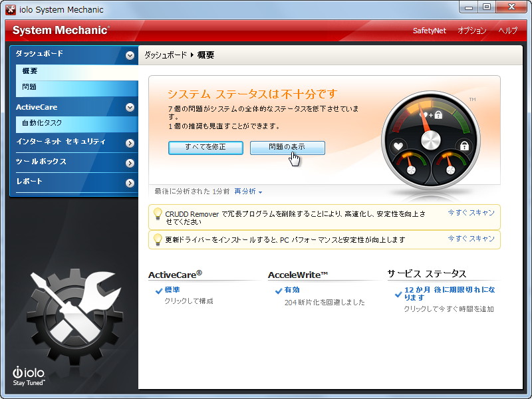Screen dimensions: 532x399
Task: Click the lightbulb icon beside the driver update tip
Action: [x=158, y=239]
